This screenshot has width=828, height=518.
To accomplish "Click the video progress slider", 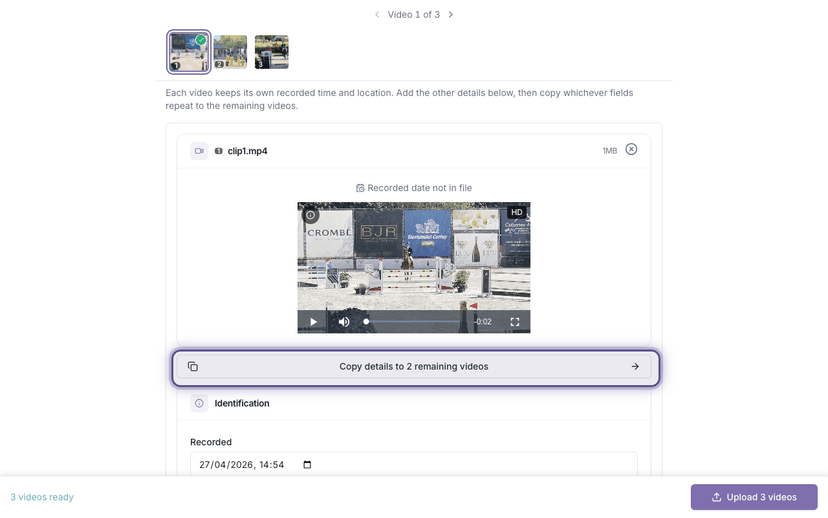I will 413,322.
